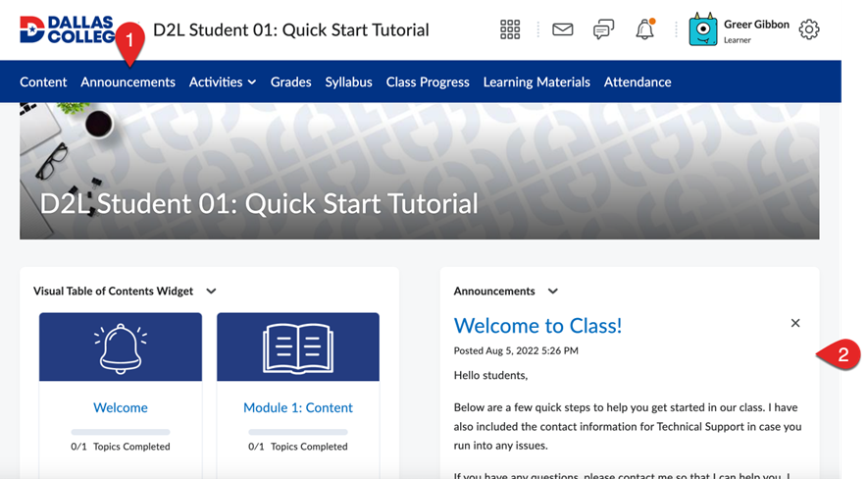Viewport: 868px width, 479px height.
Task: Open the Welcome to Class! announcement link
Action: coord(537,326)
